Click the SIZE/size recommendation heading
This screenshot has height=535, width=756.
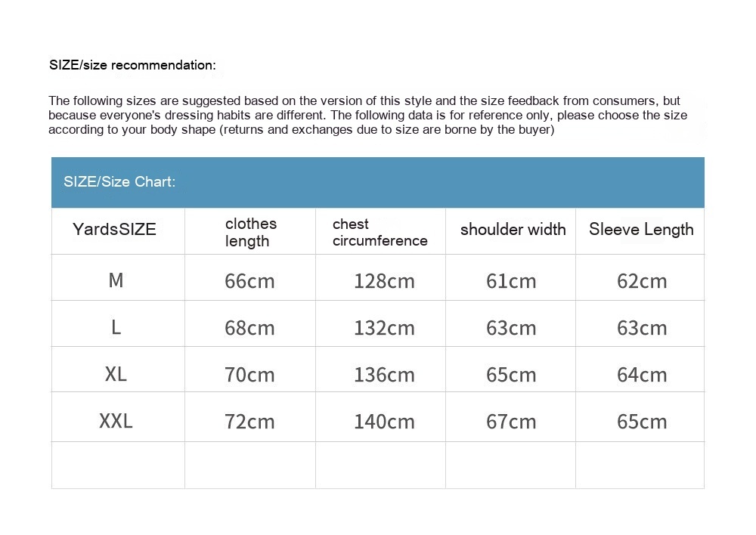[x=132, y=65]
